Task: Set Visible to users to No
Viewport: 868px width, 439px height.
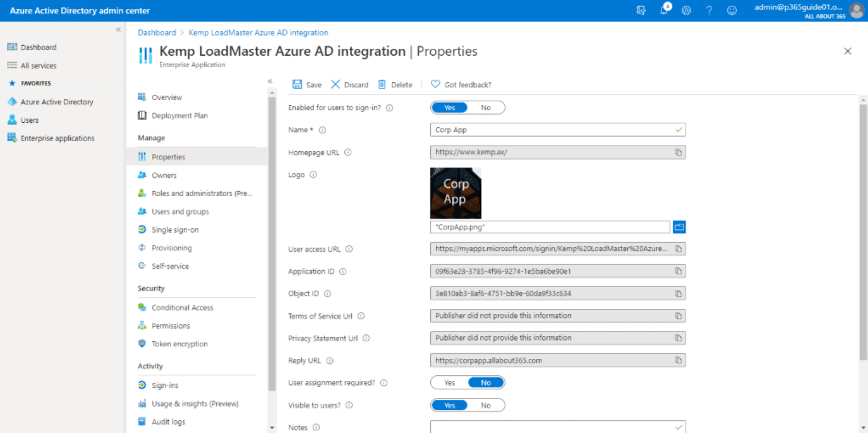Action: pyautogui.click(x=486, y=405)
